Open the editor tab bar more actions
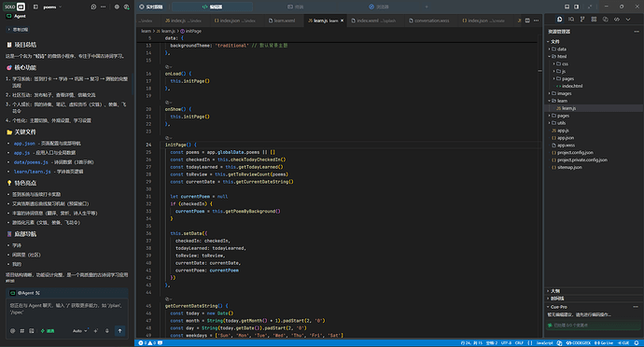This screenshot has height=347, width=644. click(536, 21)
